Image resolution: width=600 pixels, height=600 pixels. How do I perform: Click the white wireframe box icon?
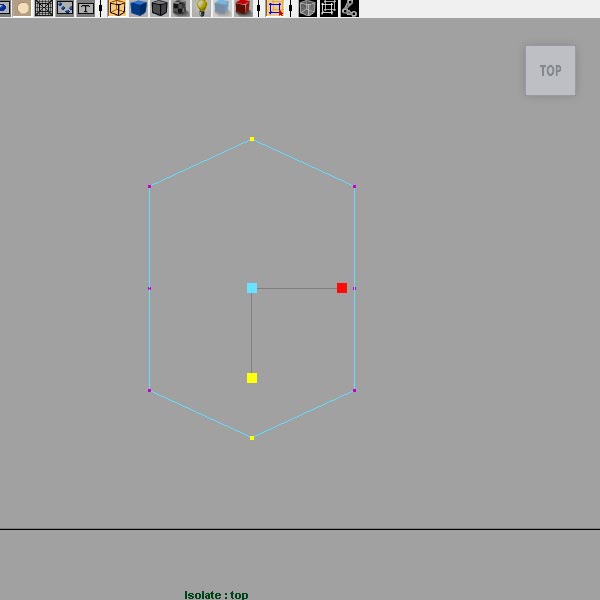pos(307,8)
